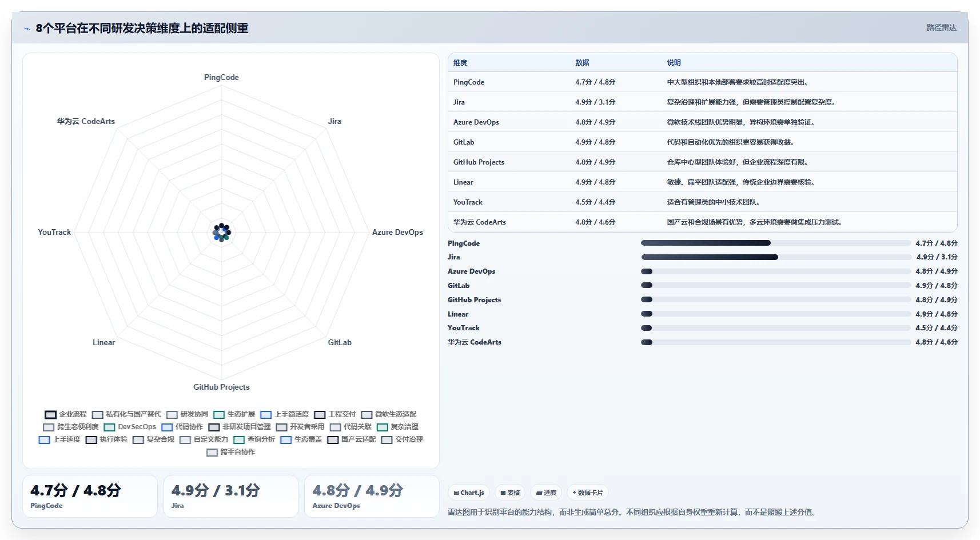Screen dimensions: 980x540
Task: Select the Azure DevOps 4.8分 / 4.9分 card
Action: click(x=372, y=496)
